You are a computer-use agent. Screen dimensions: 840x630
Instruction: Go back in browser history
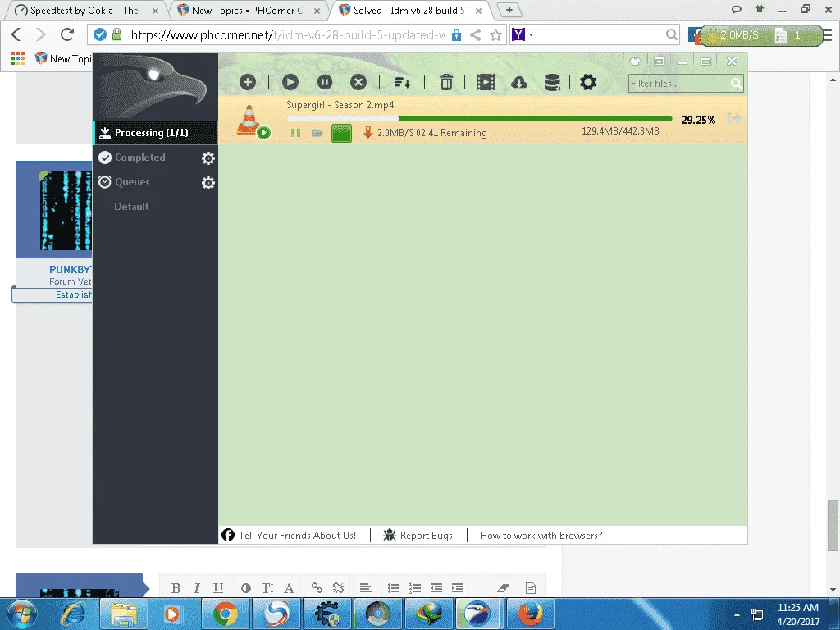coord(16,34)
